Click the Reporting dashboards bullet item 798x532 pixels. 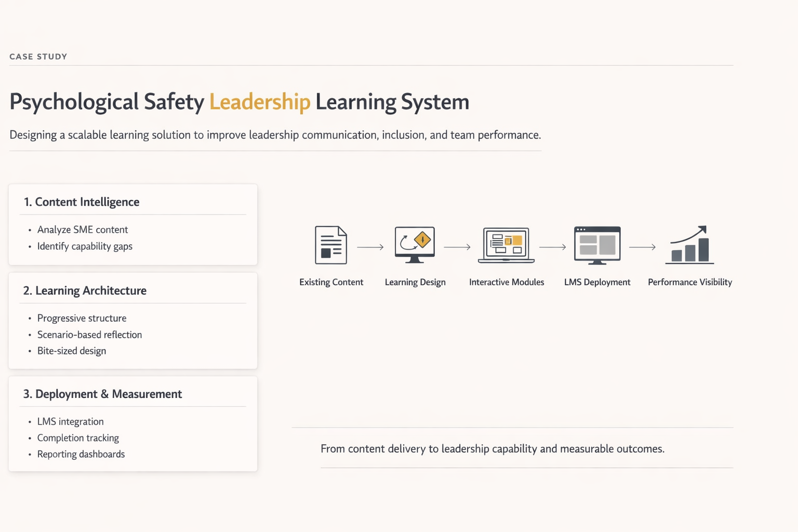click(x=81, y=454)
